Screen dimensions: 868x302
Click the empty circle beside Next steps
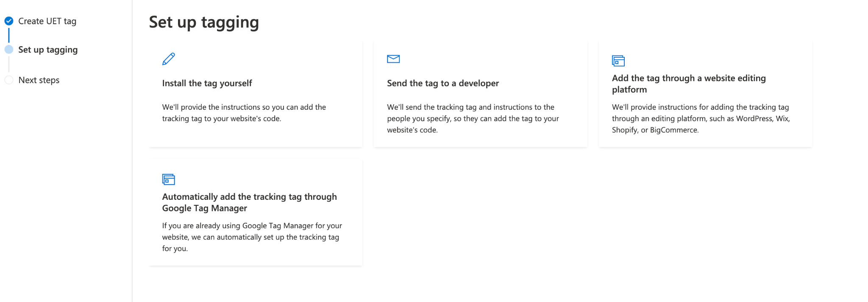coord(9,80)
